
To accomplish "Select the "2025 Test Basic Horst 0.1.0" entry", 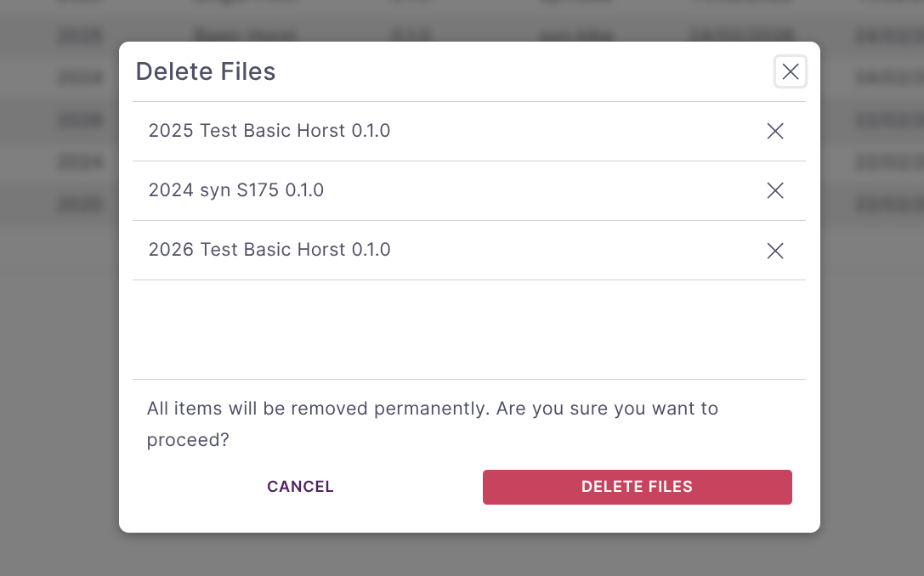I will pyautogui.click(x=269, y=132).
